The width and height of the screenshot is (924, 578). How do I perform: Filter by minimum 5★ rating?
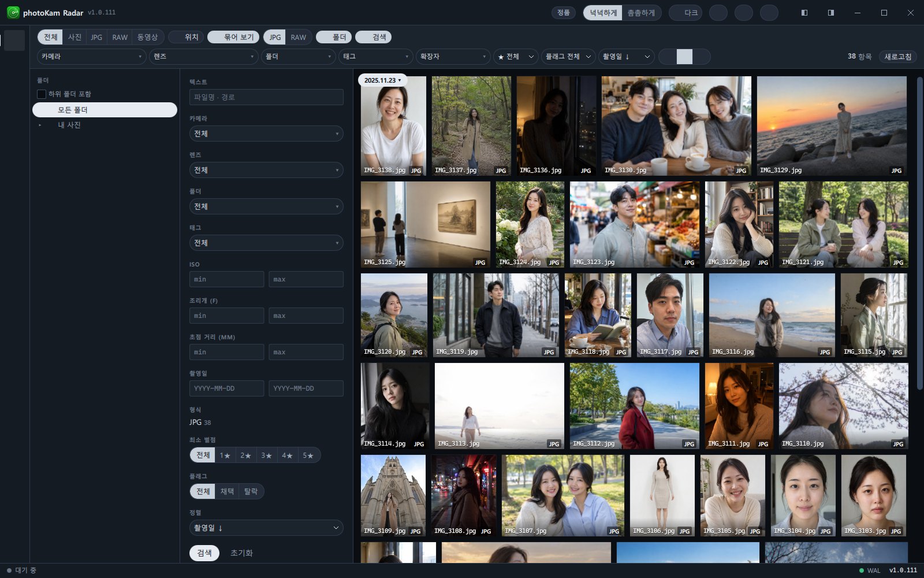[x=308, y=455]
